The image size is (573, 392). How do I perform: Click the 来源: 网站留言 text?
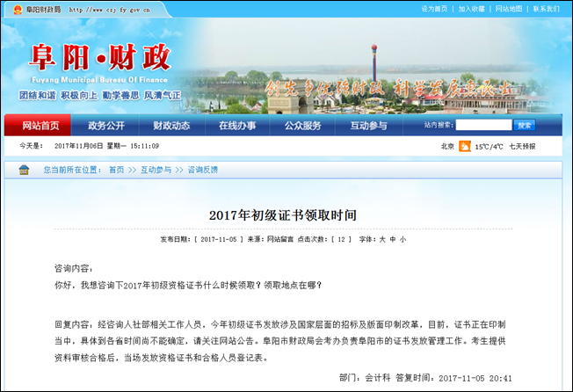pos(271,239)
